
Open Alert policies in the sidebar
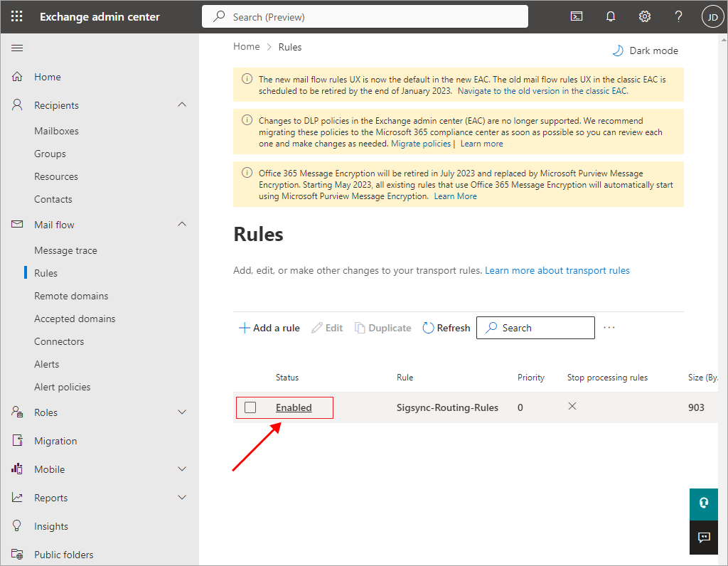(63, 387)
